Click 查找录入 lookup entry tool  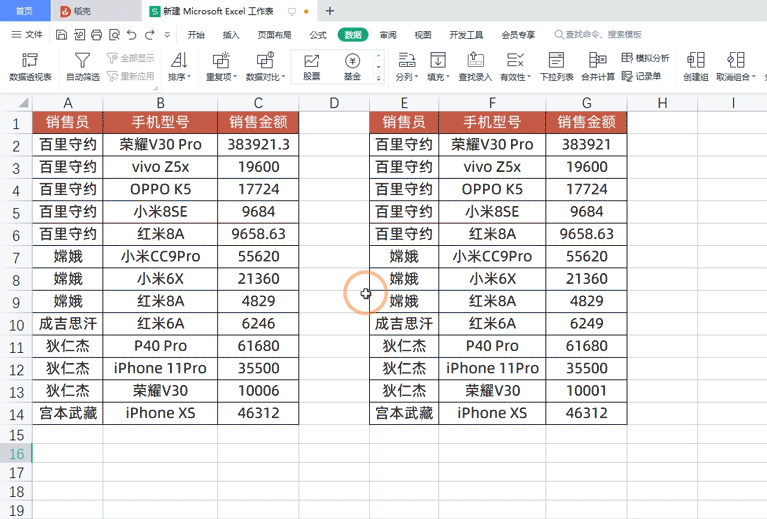(475, 67)
